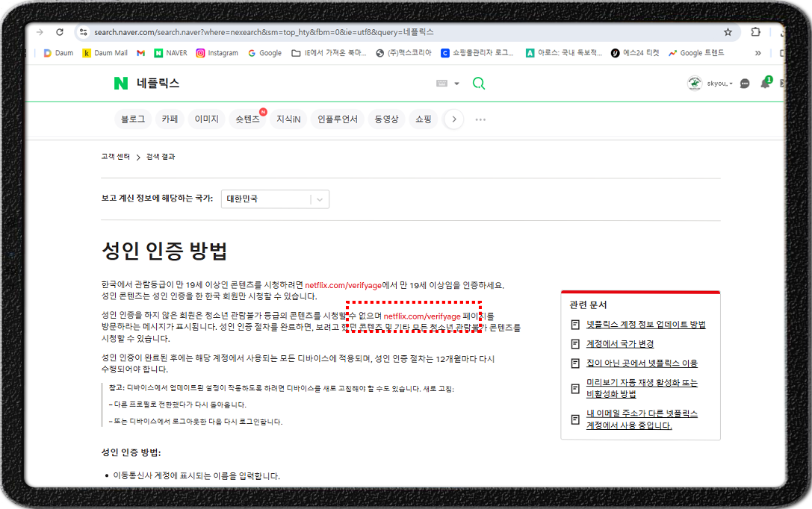The image size is (812, 509).
Task: Open the three-dot more options menu
Action: point(480,119)
